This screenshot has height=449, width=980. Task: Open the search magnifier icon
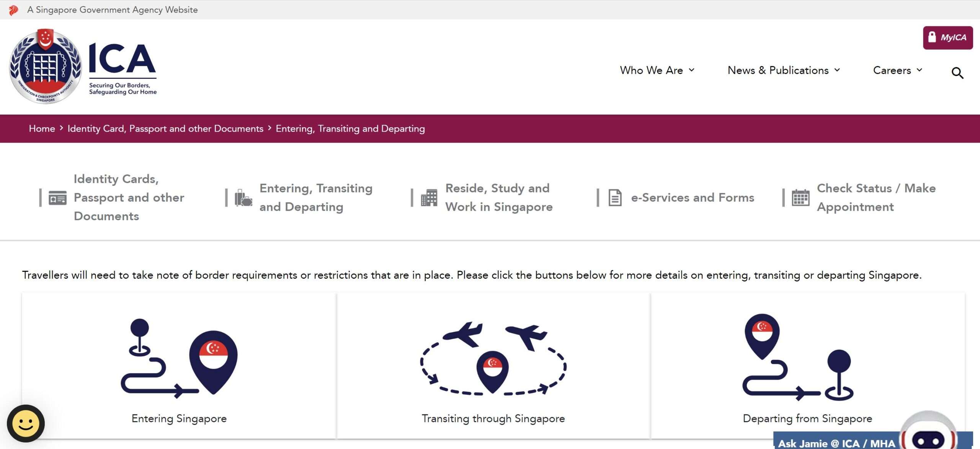[957, 73]
